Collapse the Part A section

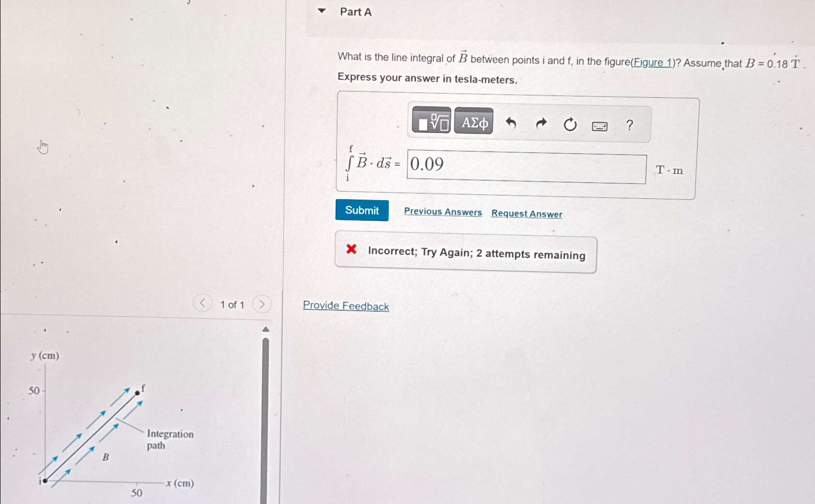322,11
